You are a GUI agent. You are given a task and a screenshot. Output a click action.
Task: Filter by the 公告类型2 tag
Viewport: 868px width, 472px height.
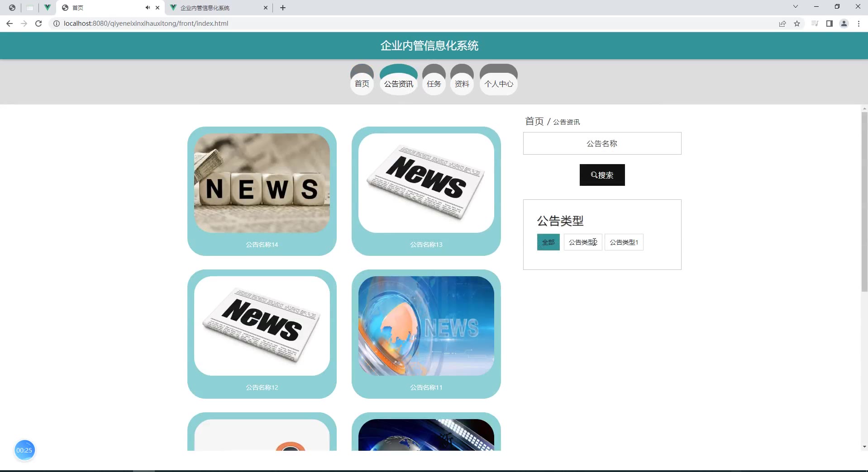pyautogui.click(x=583, y=242)
